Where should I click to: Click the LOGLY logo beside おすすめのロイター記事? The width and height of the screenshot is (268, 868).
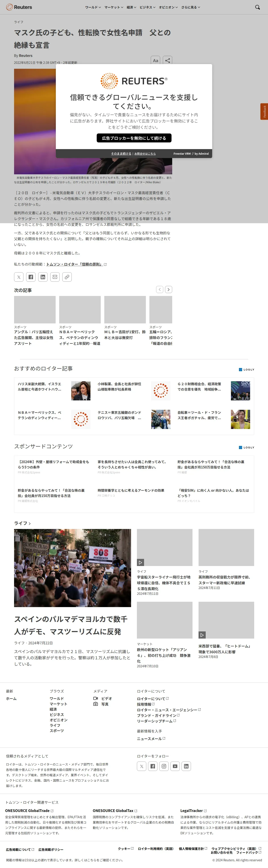point(246,370)
